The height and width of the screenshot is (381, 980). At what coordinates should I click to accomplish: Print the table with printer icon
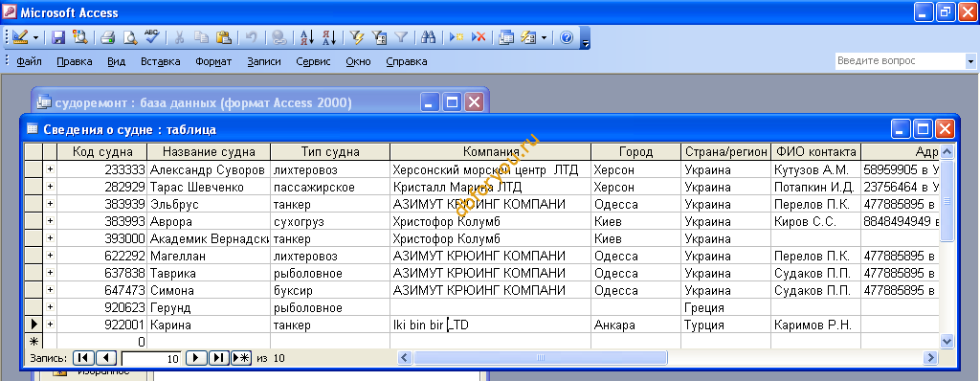tap(108, 37)
